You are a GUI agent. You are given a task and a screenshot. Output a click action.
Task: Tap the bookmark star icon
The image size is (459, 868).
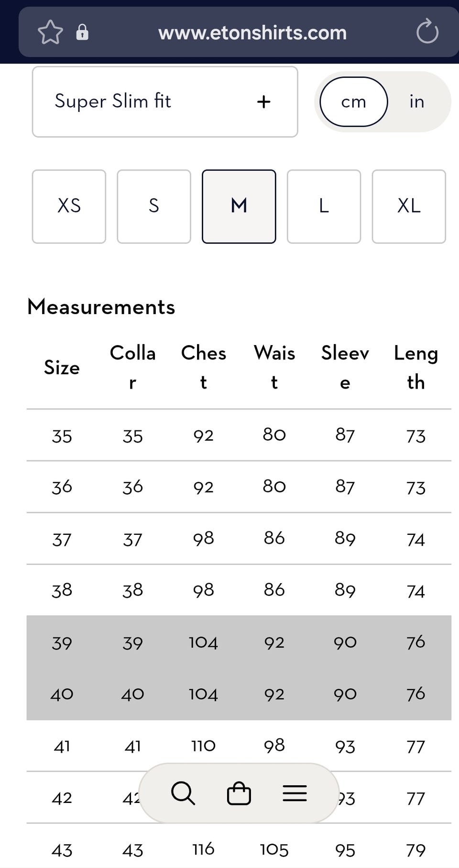click(x=50, y=33)
